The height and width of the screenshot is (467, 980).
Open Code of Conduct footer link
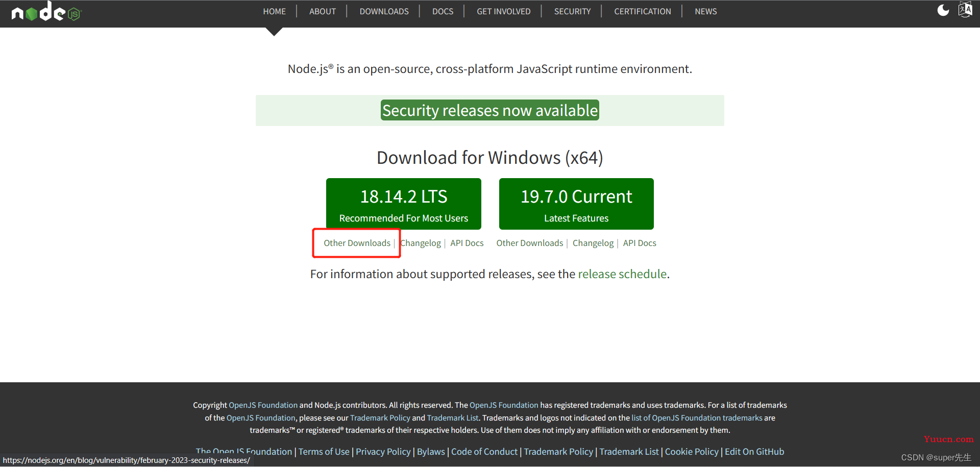(484, 452)
